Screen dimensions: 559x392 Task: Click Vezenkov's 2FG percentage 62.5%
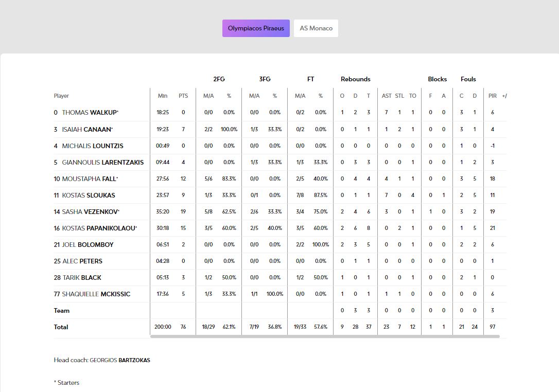(x=229, y=211)
